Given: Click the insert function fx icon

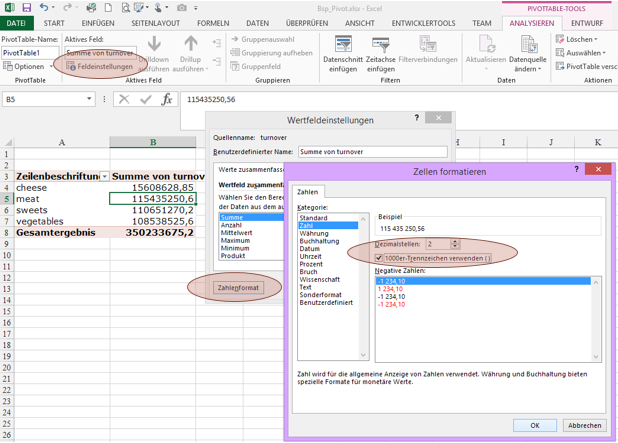Looking at the screenshot, I should (x=167, y=100).
